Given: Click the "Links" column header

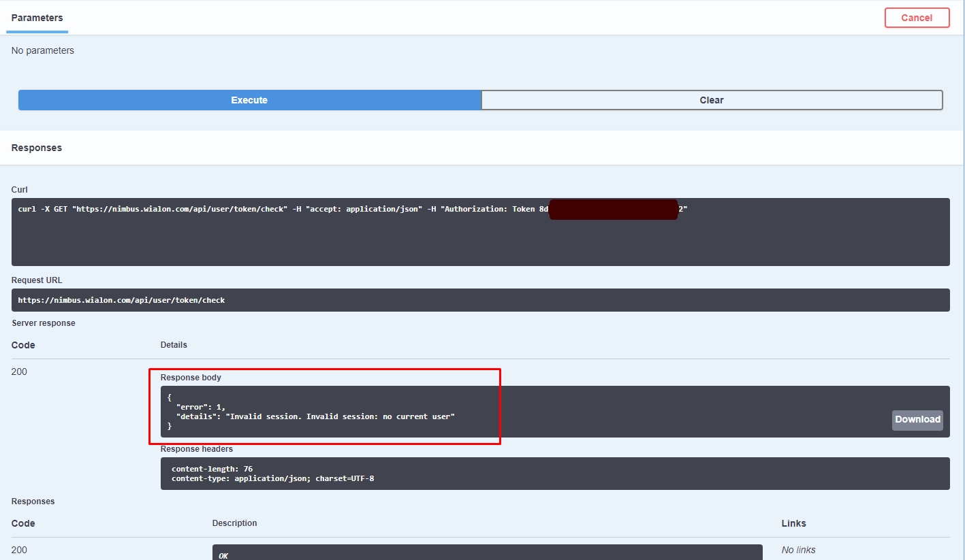Looking at the screenshot, I should coord(793,523).
